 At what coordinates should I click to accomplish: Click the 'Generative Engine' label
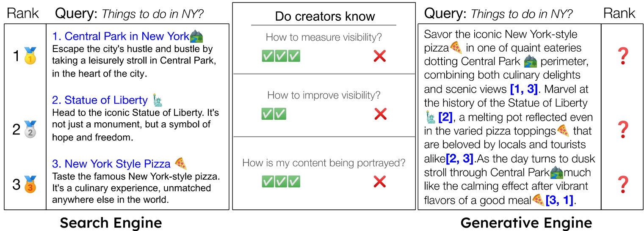tap(526, 222)
